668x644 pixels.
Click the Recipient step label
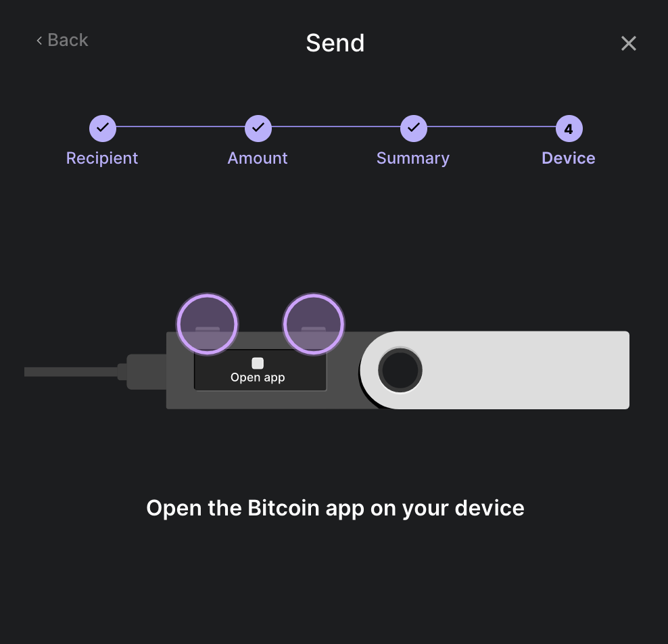[x=102, y=158]
